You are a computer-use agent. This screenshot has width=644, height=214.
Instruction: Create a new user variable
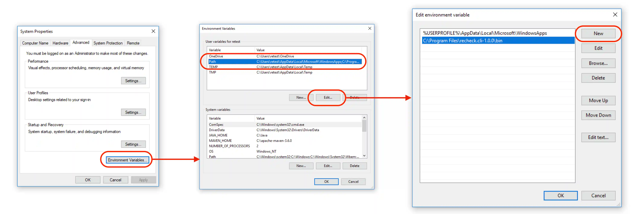301,97
